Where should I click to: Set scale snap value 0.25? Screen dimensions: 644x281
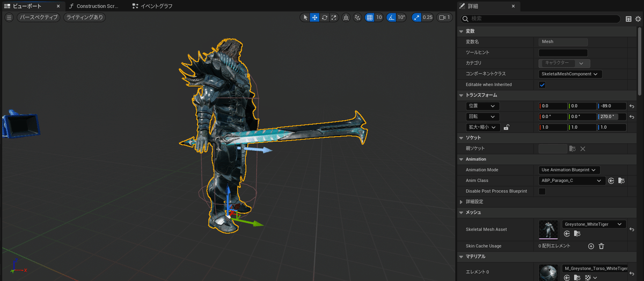pos(428,17)
